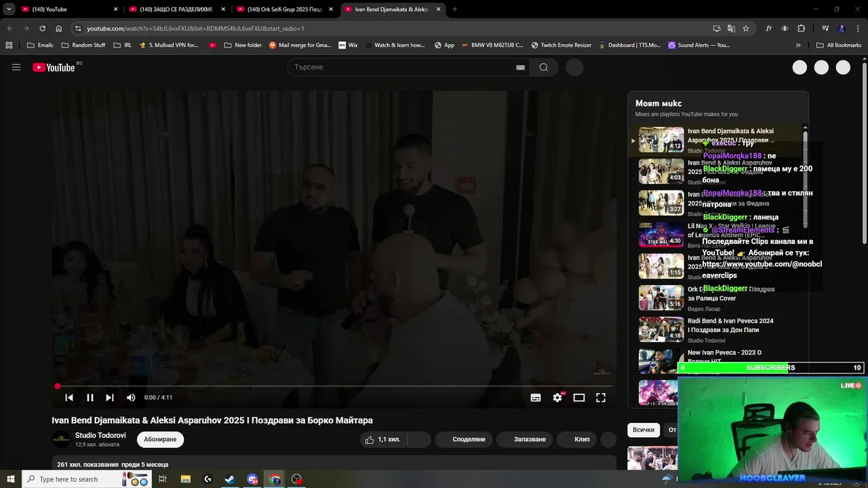Expand the hidden bookmarks chevron
868x488 pixels.
click(798, 45)
